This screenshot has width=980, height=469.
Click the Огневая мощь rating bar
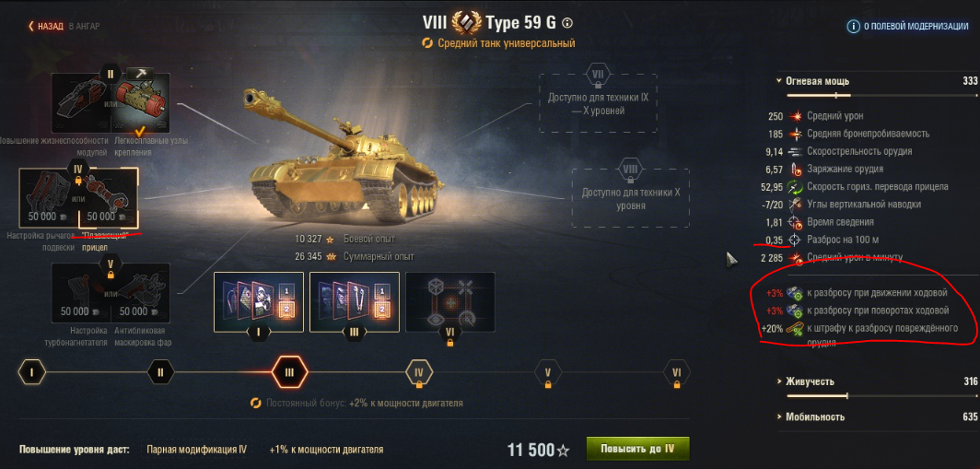click(881, 95)
